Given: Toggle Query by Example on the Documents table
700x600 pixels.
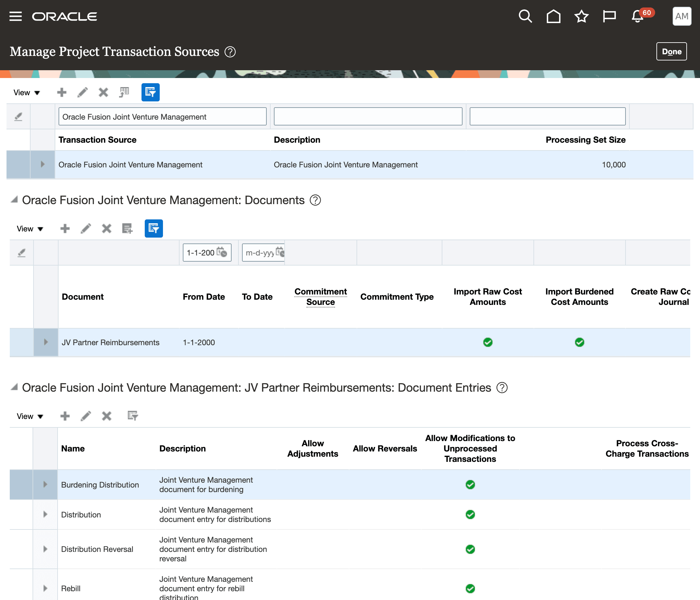Looking at the screenshot, I should [154, 228].
